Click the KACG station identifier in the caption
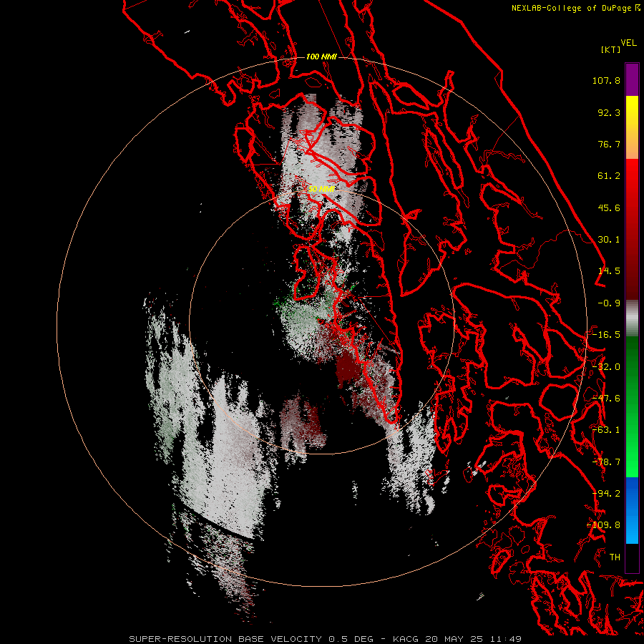 [406, 639]
